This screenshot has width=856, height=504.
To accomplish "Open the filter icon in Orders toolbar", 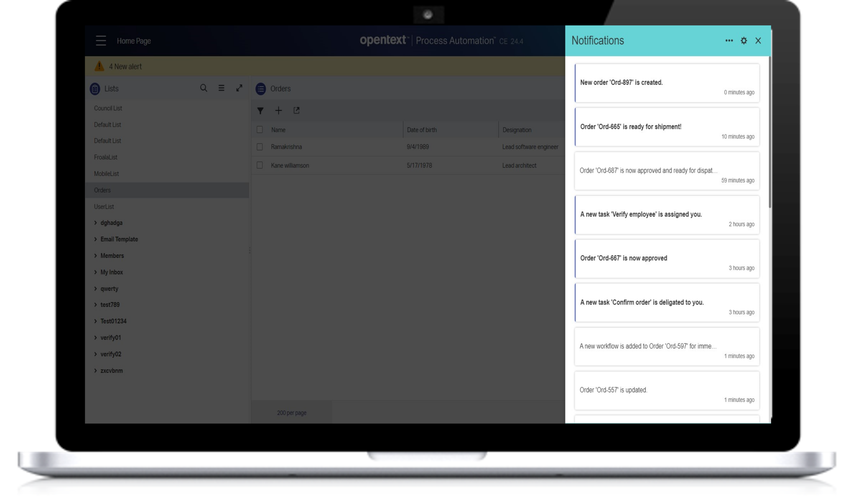I will pyautogui.click(x=260, y=110).
